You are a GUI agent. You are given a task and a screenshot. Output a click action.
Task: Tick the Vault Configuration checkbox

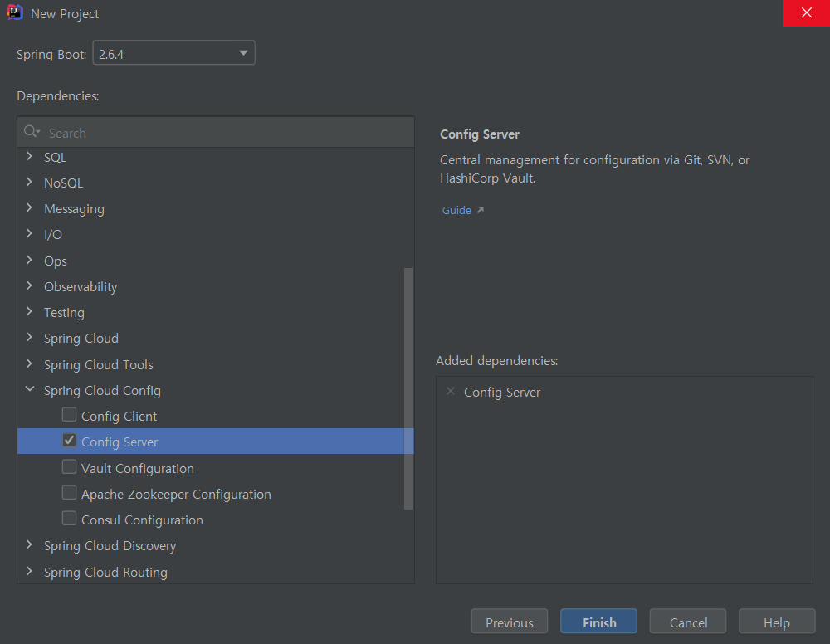point(70,467)
